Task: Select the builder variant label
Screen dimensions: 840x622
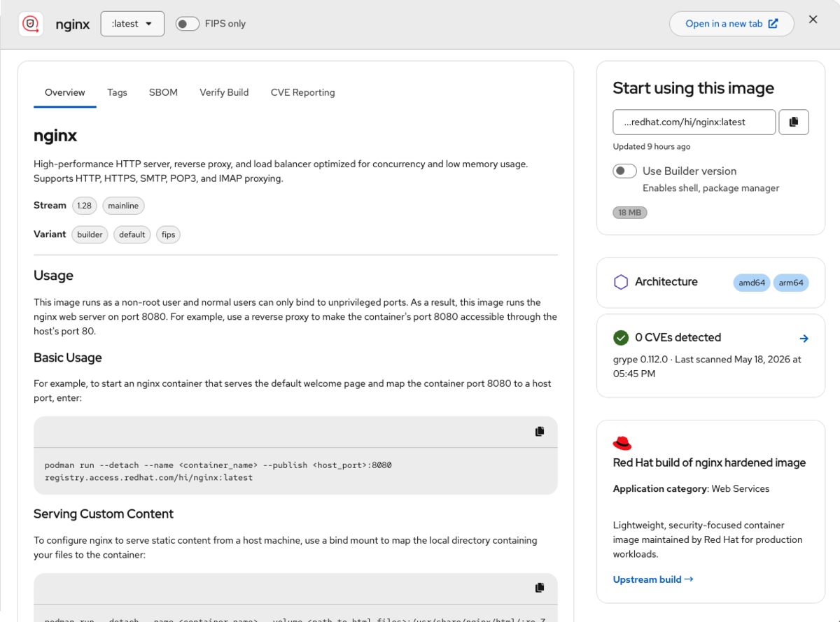Action: coord(90,234)
